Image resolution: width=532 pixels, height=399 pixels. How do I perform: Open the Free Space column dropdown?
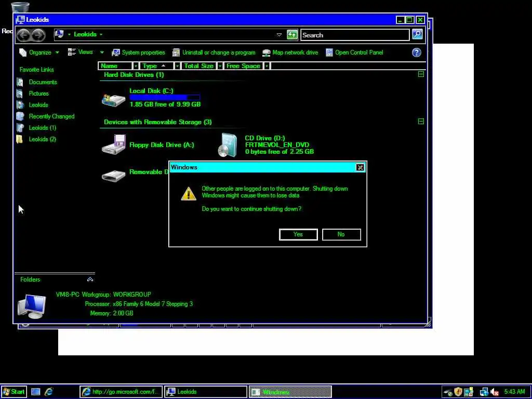267,66
